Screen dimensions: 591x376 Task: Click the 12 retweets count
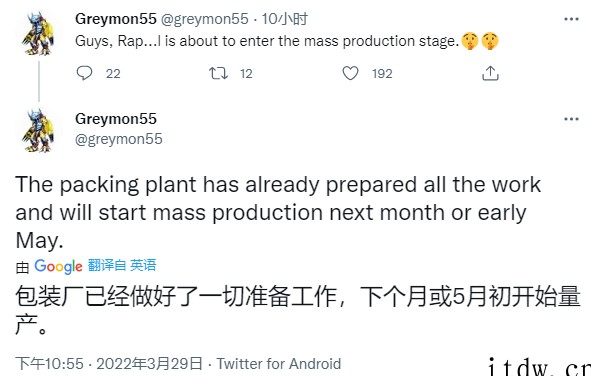(246, 73)
